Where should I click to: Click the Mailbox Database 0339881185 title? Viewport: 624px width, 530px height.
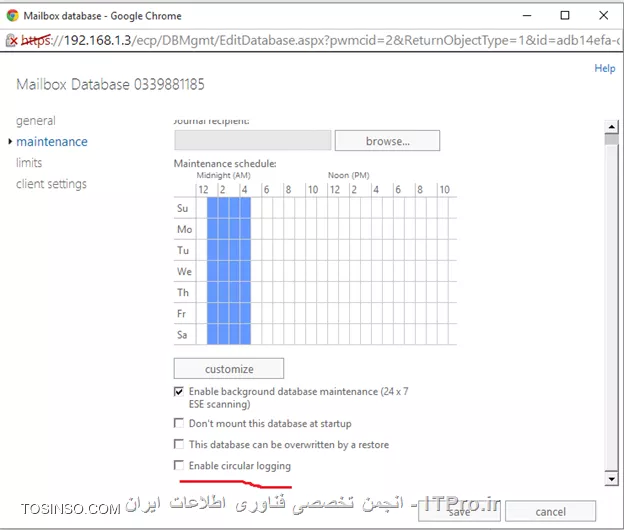[110, 84]
